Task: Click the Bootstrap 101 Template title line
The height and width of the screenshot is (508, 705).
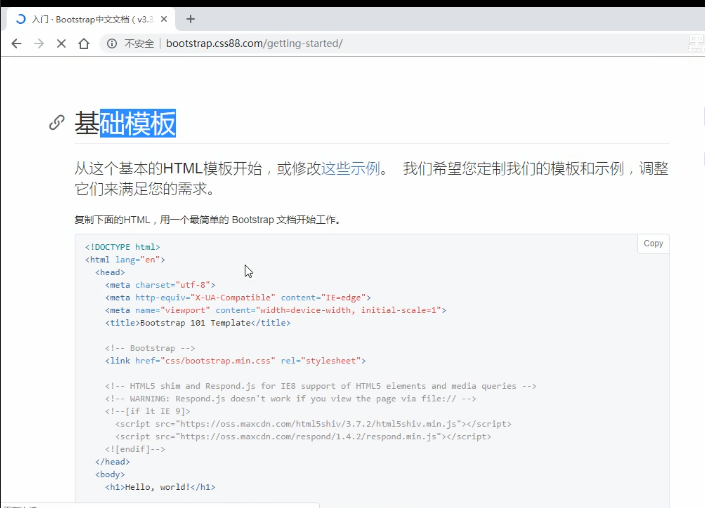Action: 198,323
